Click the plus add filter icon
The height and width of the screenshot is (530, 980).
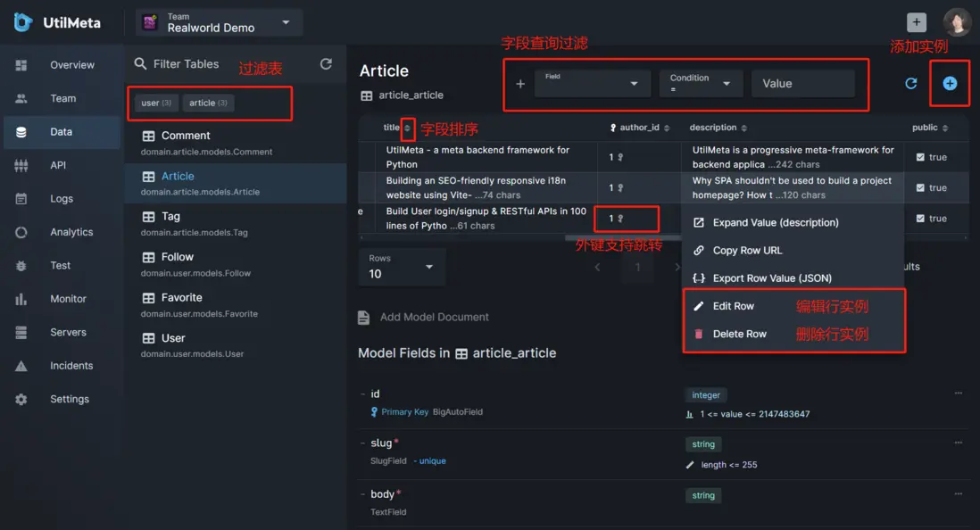pos(520,84)
